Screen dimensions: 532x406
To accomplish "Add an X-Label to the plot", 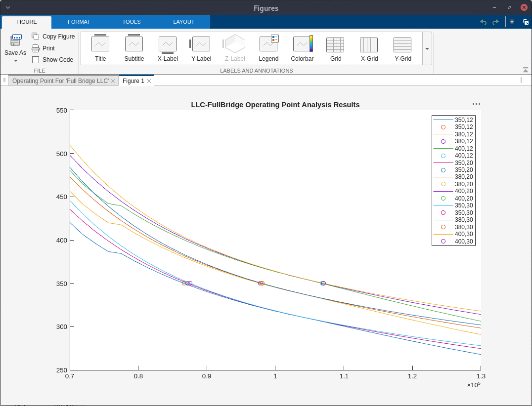I will tap(168, 48).
